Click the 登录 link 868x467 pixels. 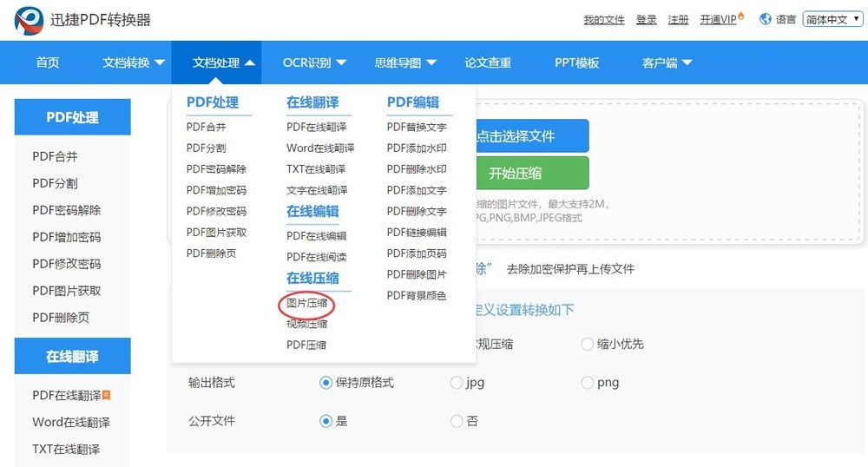coord(646,20)
